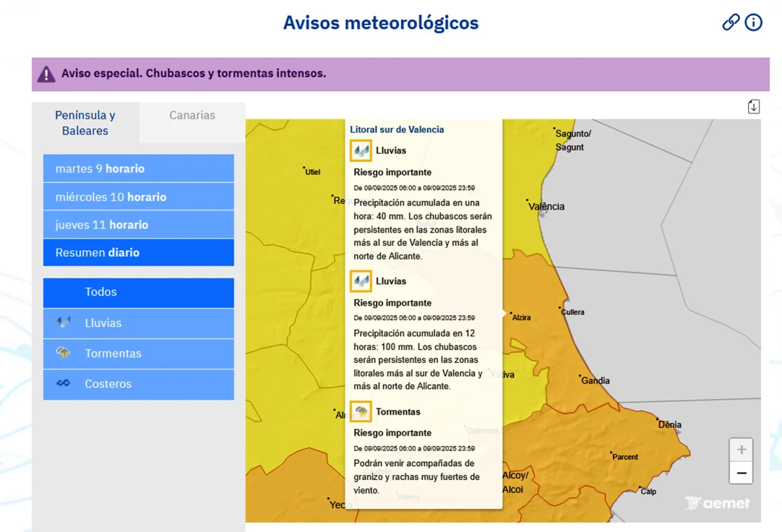
Task: Click the wave icon in the Costeros filter
Action: click(64, 383)
